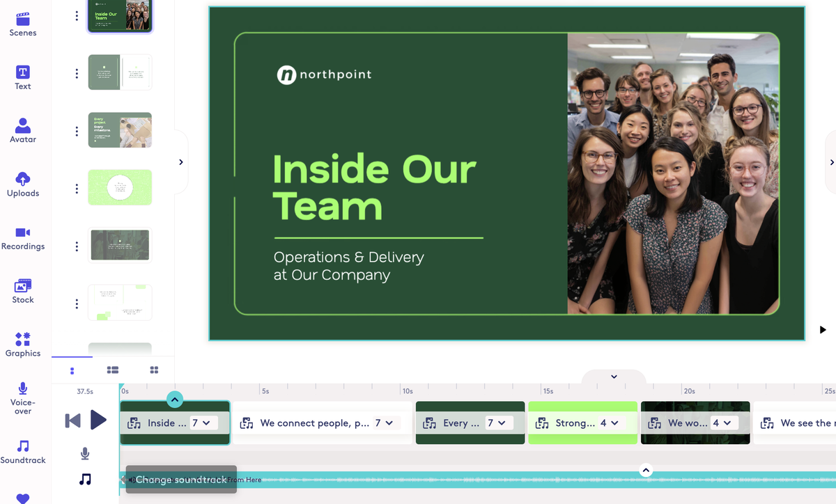Open the Soundtrack sidebar panel
836x504 pixels.
coord(23,451)
